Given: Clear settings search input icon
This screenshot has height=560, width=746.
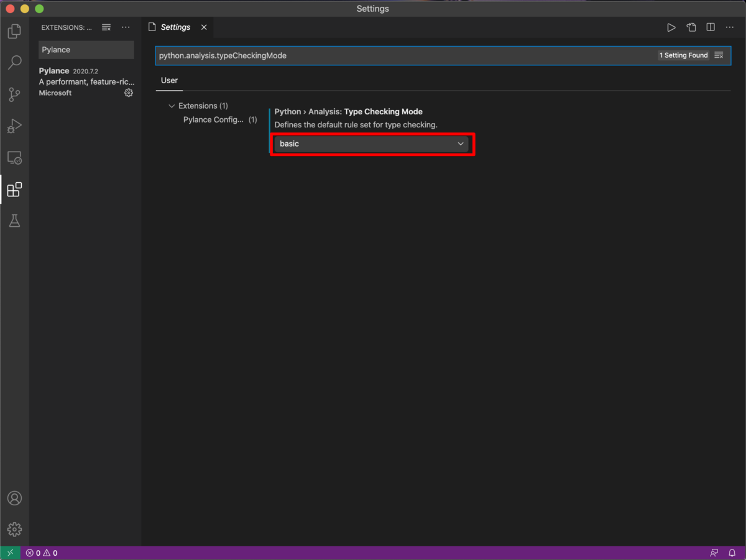Looking at the screenshot, I should [719, 55].
